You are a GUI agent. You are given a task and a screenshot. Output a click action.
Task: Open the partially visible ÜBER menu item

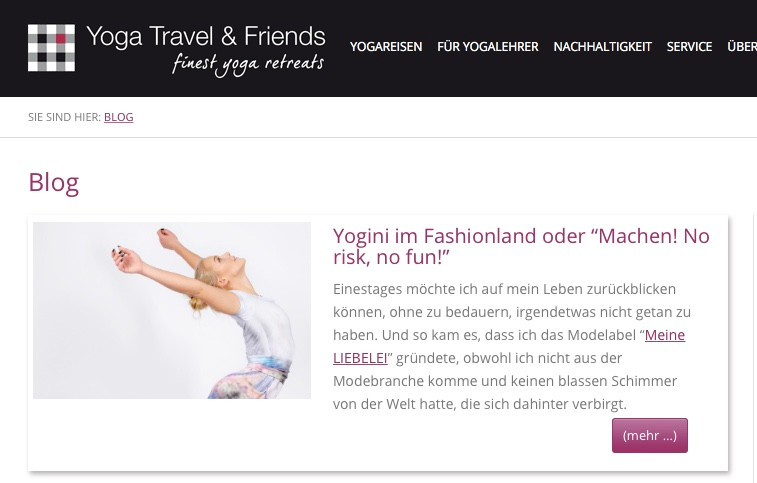742,47
